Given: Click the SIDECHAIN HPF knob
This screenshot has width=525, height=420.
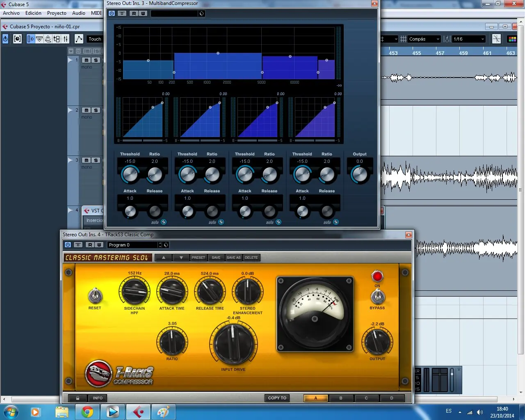Looking at the screenshot, I should point(135,292).
